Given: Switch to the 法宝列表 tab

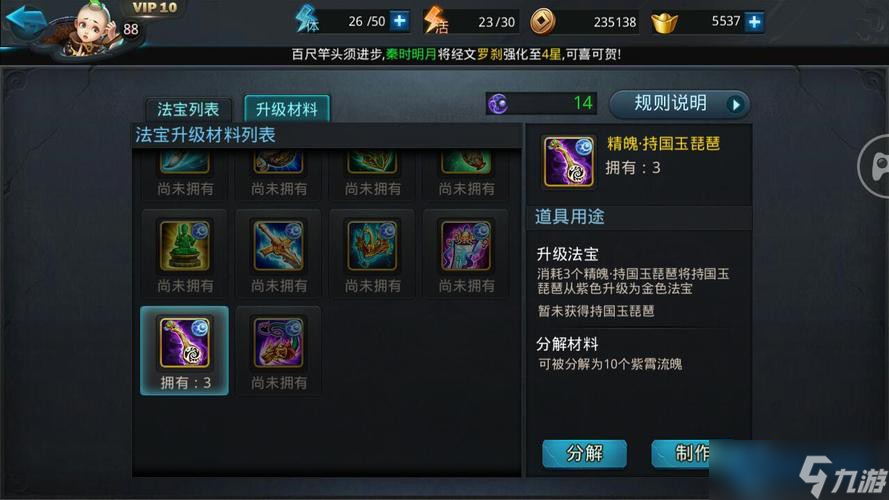Looking at the screenshot, I should coord(188,109).
